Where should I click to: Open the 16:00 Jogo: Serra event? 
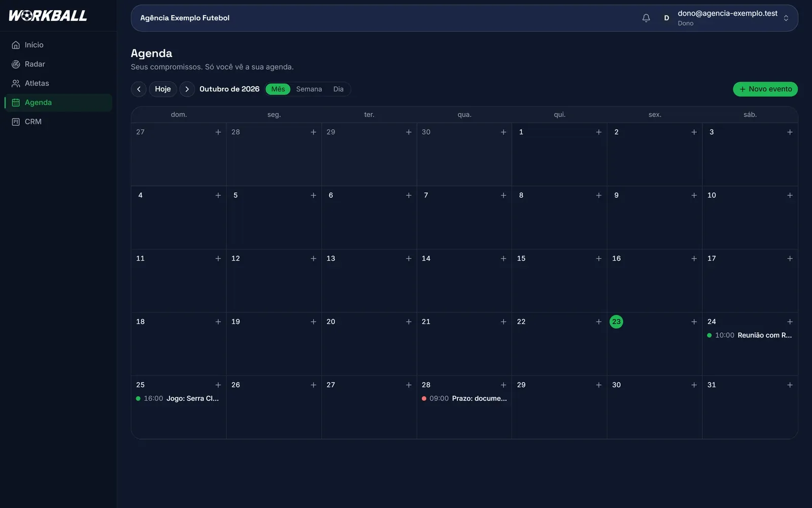click(178, 398)
